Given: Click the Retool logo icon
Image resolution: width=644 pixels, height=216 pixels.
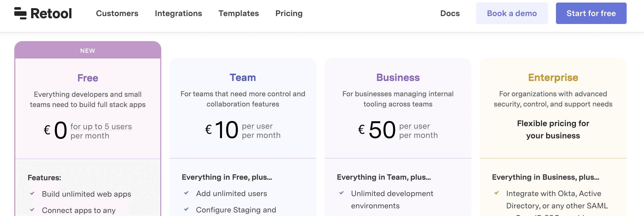Looking at the screenshot, I should pyautogui.click(x=20, y=13).
